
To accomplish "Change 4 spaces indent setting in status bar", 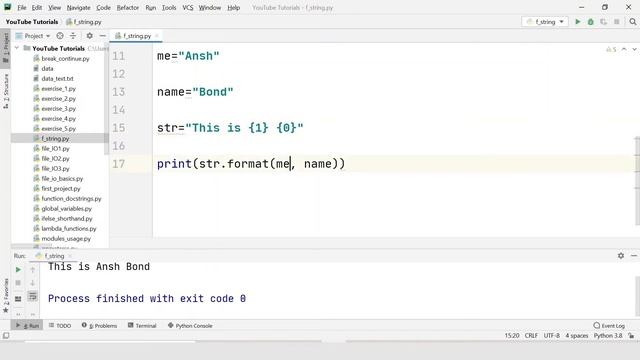I will (x=576, y=336).
